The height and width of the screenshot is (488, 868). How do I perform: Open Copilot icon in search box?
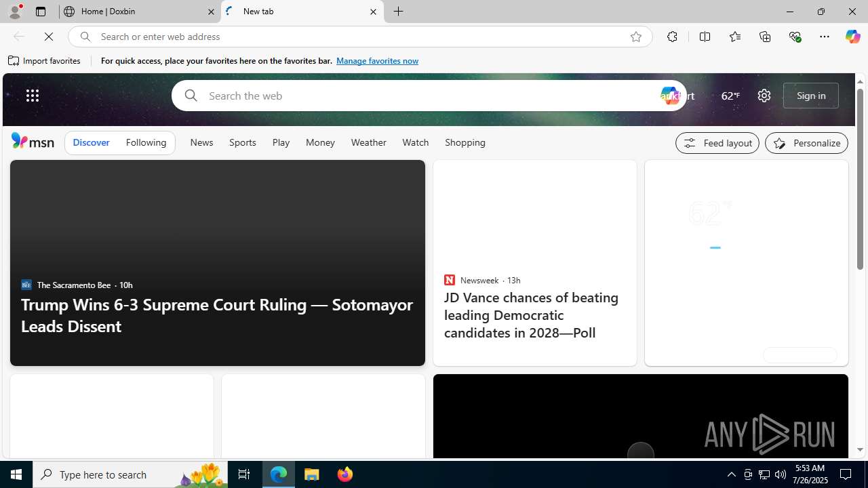(x=669, y=96)
